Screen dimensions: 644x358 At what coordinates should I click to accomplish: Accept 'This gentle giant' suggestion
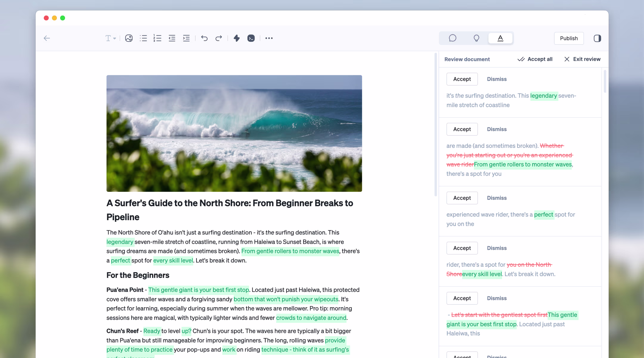point(462,298)
